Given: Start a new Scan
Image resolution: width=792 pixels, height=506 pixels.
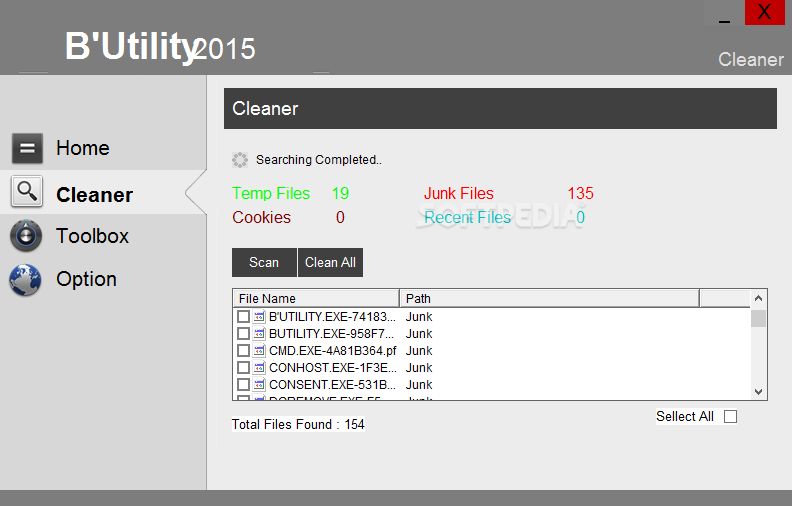Looking at the screenshot, I should pyautogui.click(x=264, y=262).
